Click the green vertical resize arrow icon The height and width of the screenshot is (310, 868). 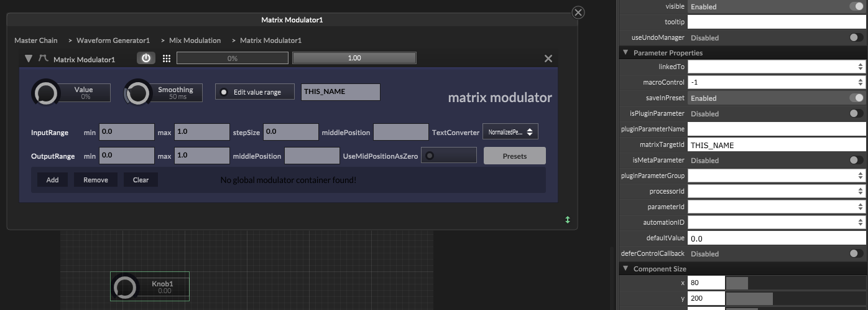568,220
